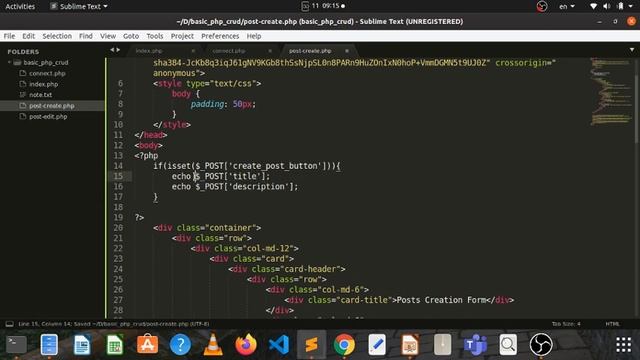Viewport: 640px width, 360px height.
Task: Open the Tools menu
Action: (155, 36)
